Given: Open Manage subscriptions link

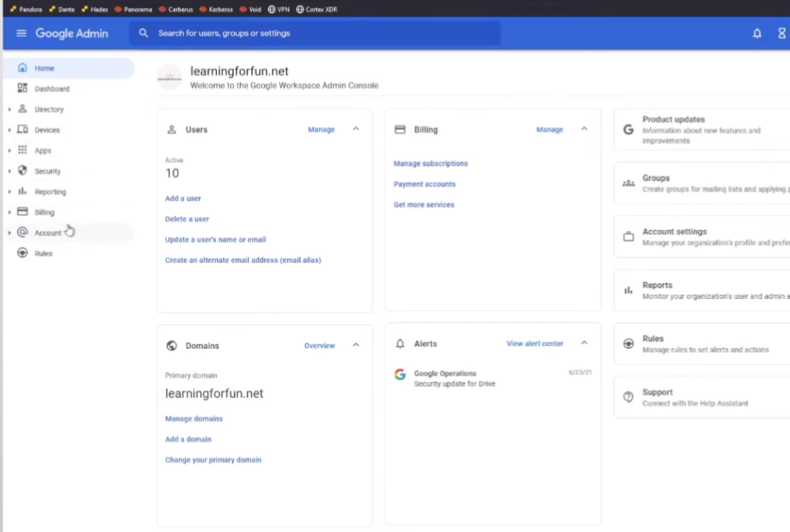Looking at the screenshot, I should [x=431, y=164].
